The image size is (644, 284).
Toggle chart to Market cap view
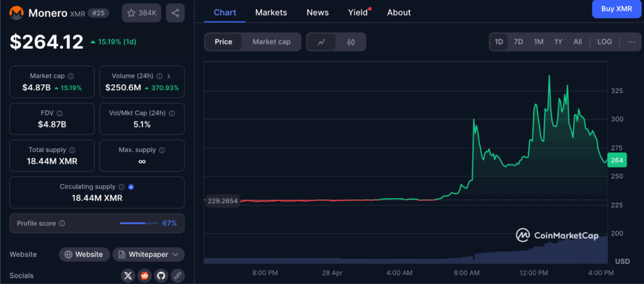pos(271,42)
